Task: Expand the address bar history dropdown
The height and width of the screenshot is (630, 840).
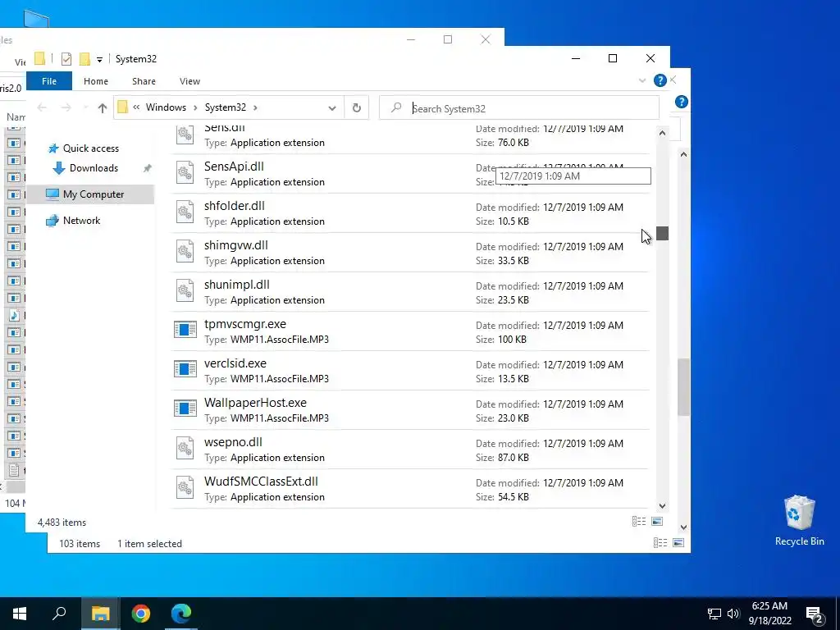Action: [x=332, y=108]
